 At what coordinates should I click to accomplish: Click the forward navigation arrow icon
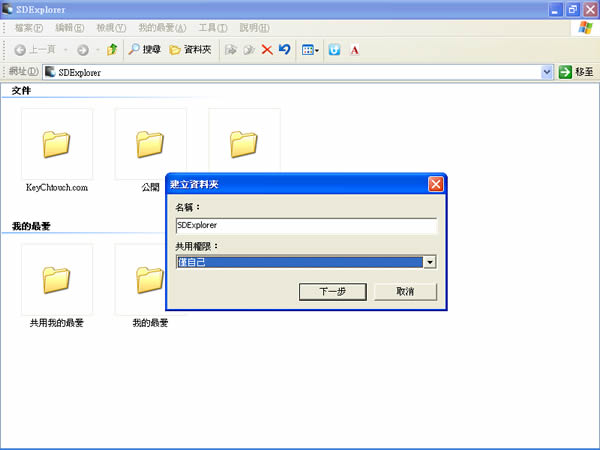pyautogui.click(x=83, y=50)
